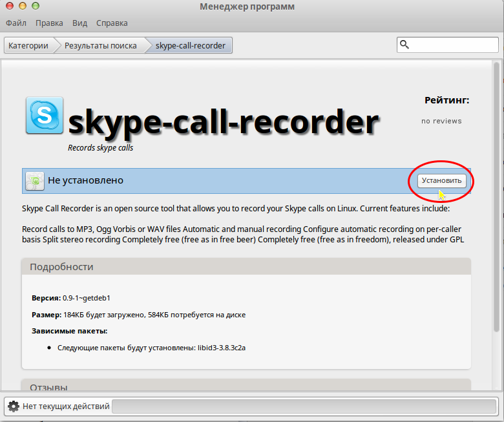Return to Результаты поиска breadcrumb
504x422 pixels.
click(100, 46)
